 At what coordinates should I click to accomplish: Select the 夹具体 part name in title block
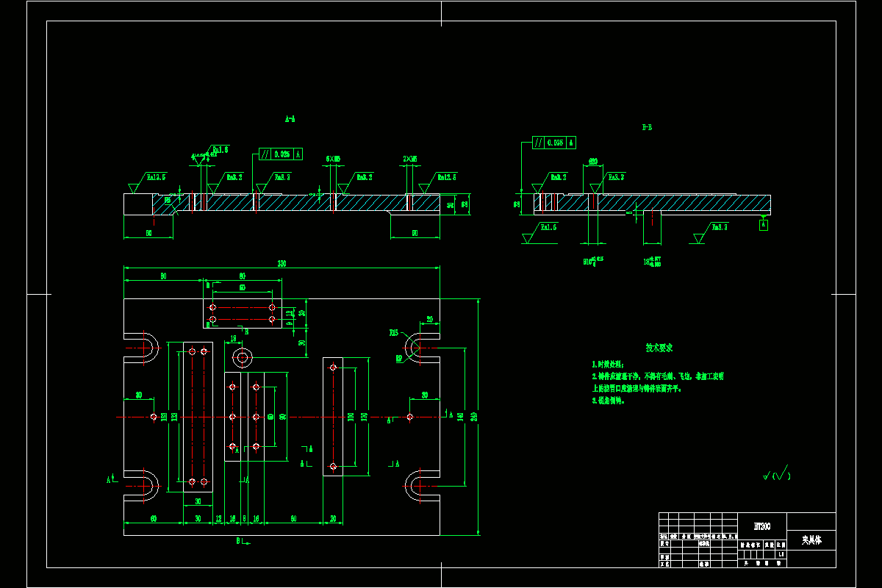[x=811, y=539]
